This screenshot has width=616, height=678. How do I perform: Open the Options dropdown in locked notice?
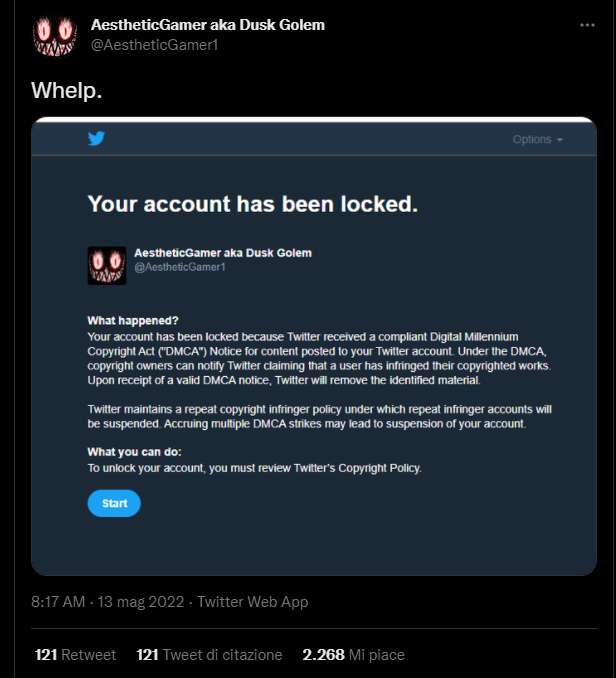537,139
